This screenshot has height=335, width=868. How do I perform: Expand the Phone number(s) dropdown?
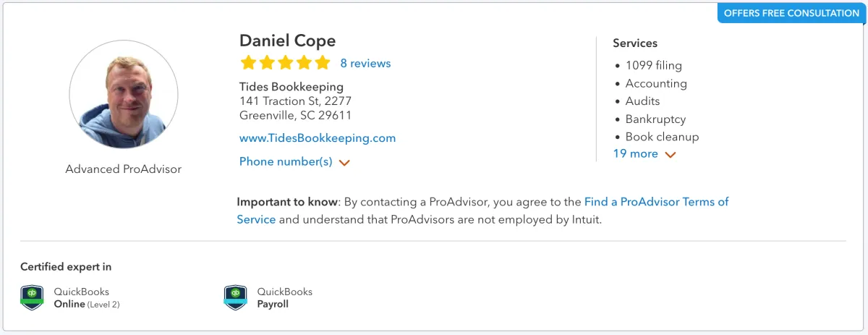286,162
